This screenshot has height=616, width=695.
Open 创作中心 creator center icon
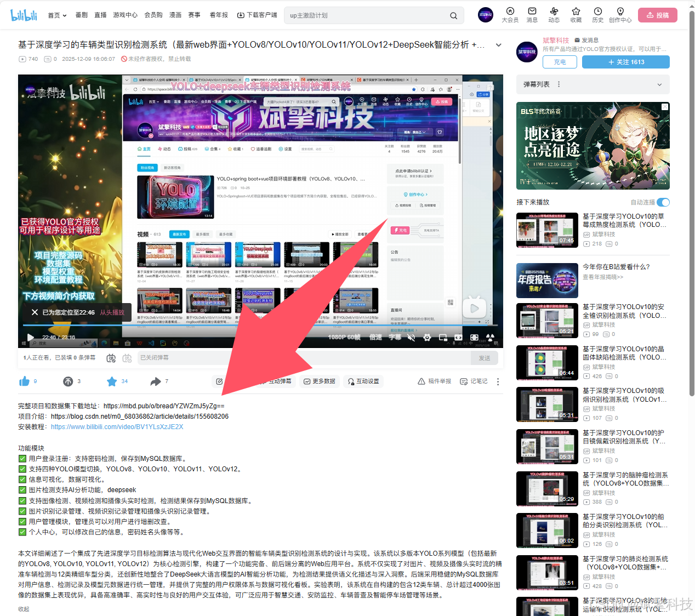pos(620,15)
